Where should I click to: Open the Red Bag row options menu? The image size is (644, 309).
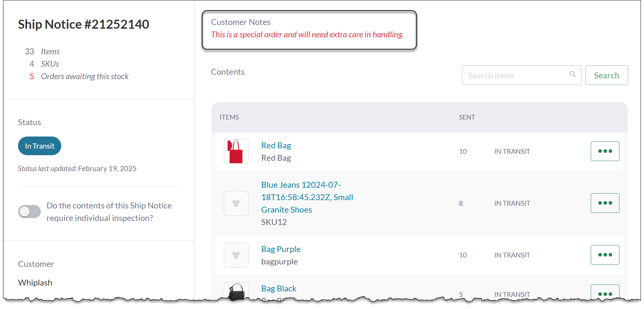pyautogui.click(x=605, y=151)
